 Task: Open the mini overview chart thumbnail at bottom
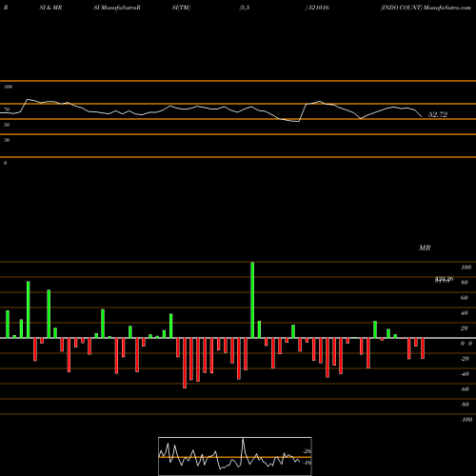point(235,456)
